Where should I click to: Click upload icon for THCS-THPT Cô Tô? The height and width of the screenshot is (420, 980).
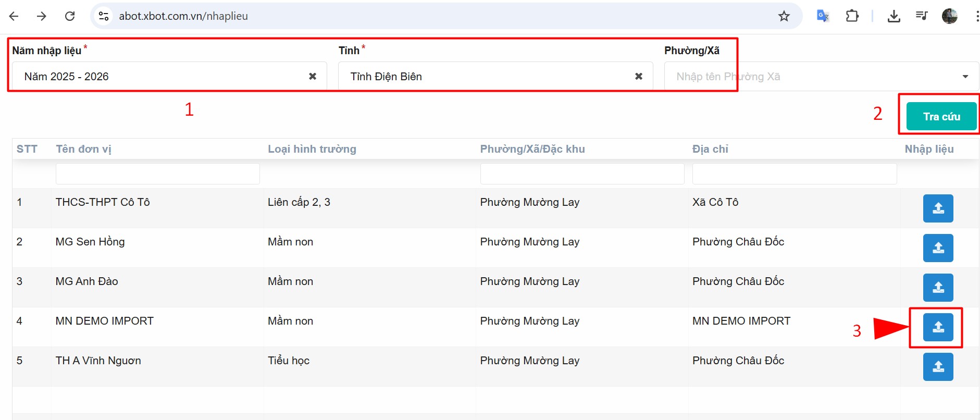[x=938, y=208]
